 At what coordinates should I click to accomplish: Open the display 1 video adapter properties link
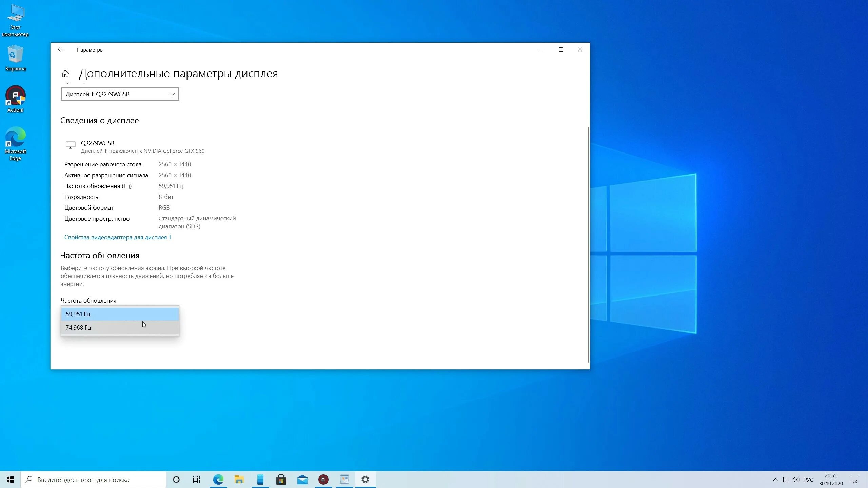(x=117, y=237)
